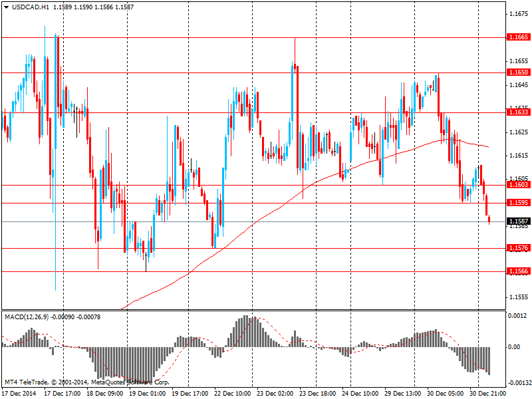Click the 24 Dec 10:00 time axis label
The image size is (532, 399).
(x=360, y=394)
